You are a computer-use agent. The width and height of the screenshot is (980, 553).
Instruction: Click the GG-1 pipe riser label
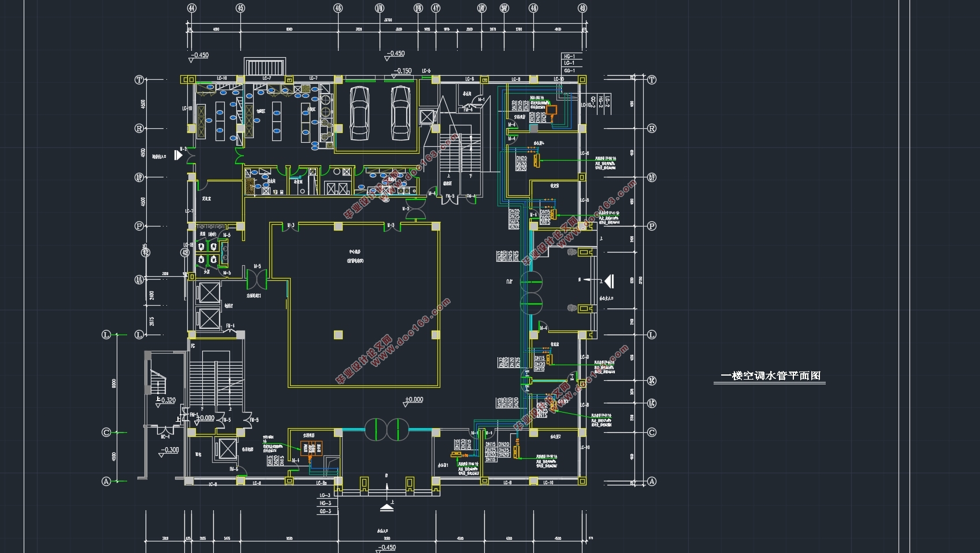569,70
